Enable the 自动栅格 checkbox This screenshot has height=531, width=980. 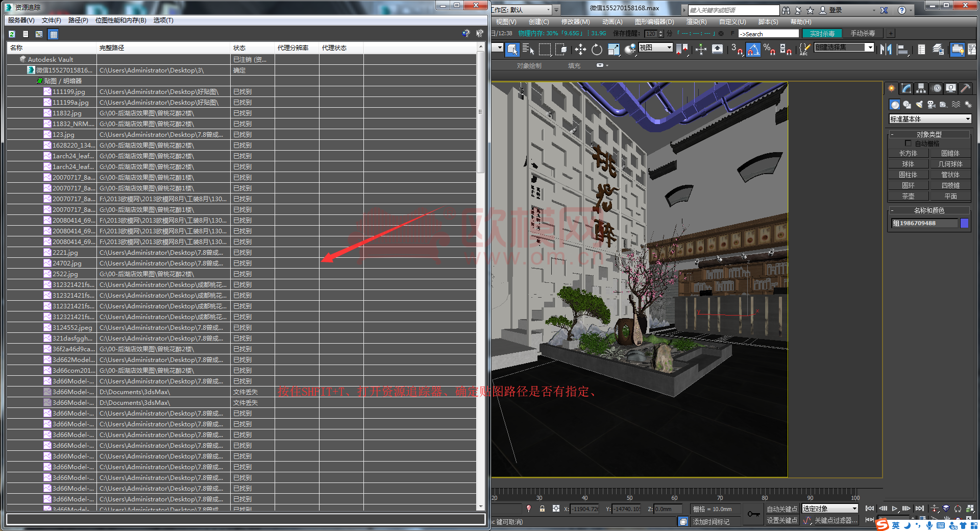coord(908,143)
